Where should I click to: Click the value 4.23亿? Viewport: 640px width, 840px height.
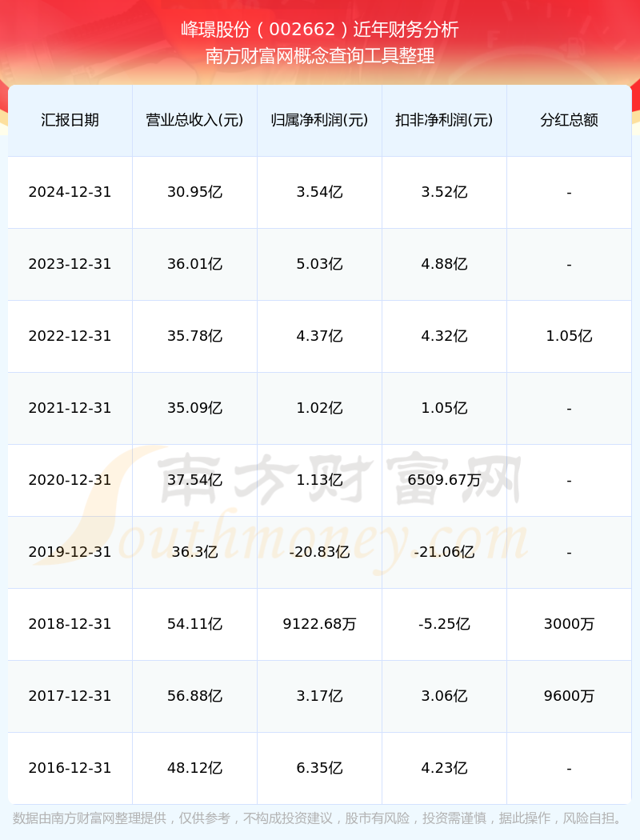[x=445, y=768]
